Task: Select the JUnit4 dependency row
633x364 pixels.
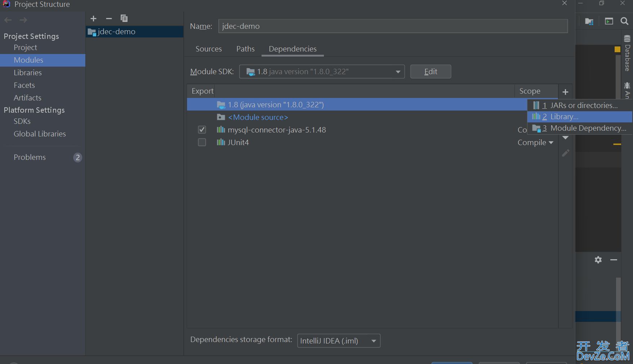Action: pyautogui.click(x=373, y=143)
